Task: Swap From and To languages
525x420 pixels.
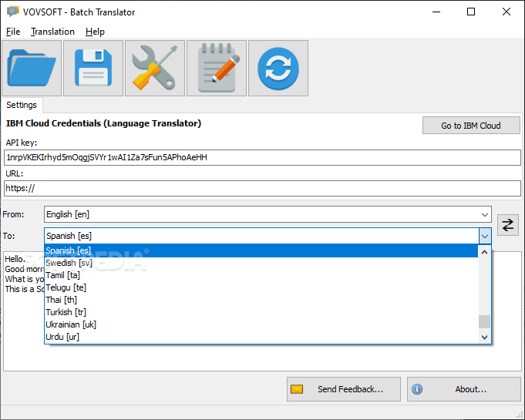Action: (507, 225)
